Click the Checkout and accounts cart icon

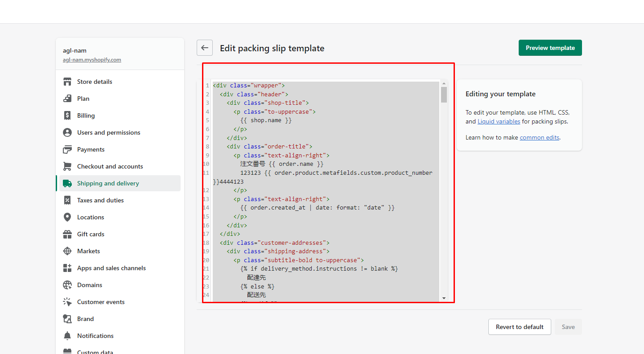coord(67,166)
